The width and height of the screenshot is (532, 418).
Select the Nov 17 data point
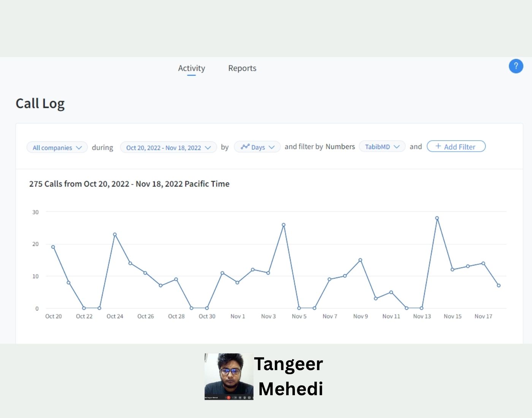(483, 263)
